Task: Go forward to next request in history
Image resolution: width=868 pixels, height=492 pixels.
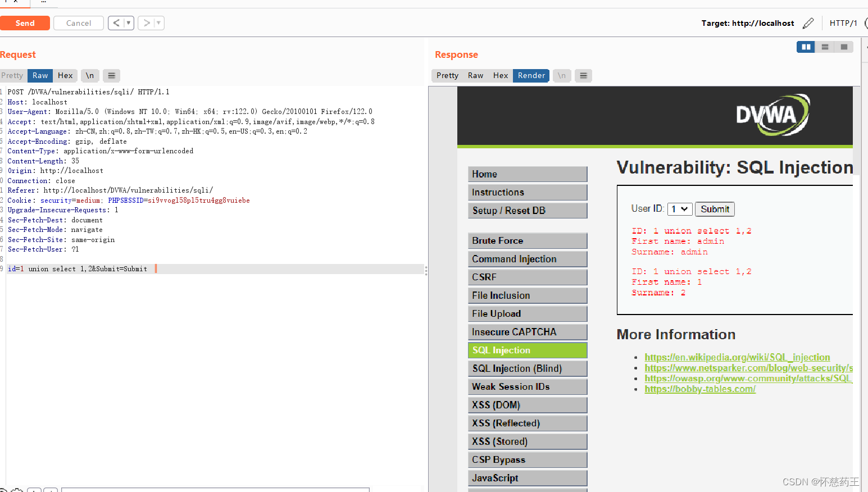Action: click(x=147, y=23)
